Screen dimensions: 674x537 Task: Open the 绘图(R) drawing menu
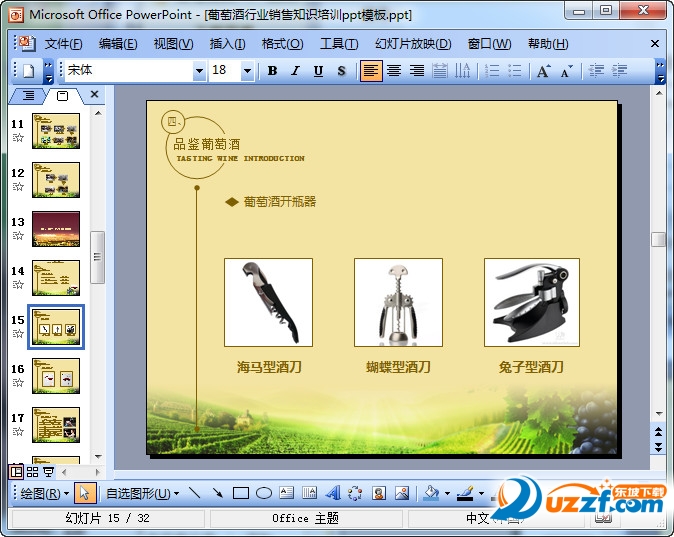point(44,493)
